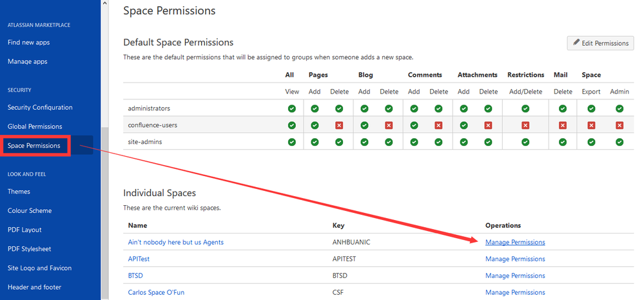Manage Permissions for BTSD space
This screenshot has width=644, height=300.
[x=515, y=275]
